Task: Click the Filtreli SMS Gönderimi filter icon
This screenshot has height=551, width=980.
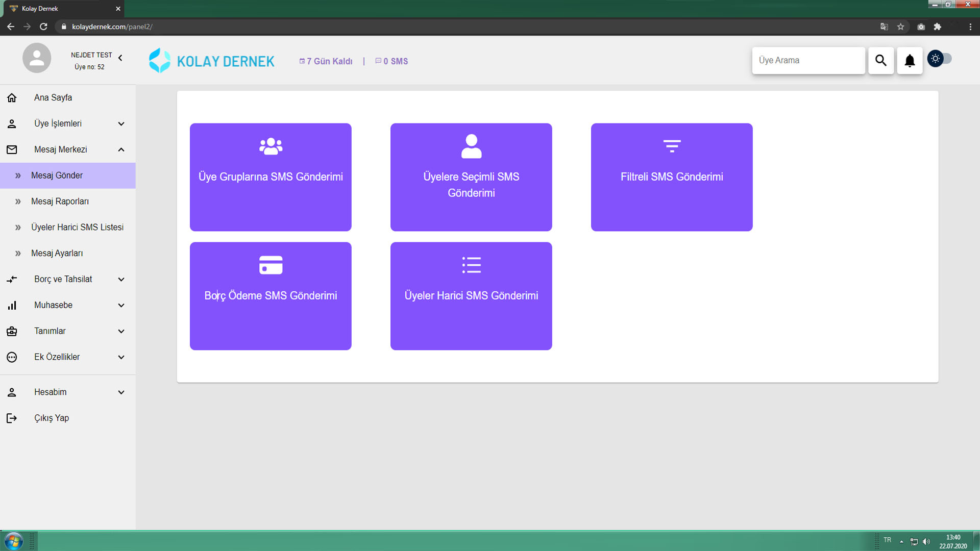Action: [x=672, y=146]
